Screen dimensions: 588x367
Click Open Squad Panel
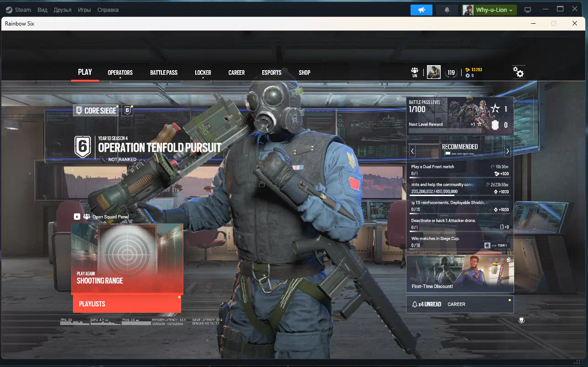(x=111, y=217)
